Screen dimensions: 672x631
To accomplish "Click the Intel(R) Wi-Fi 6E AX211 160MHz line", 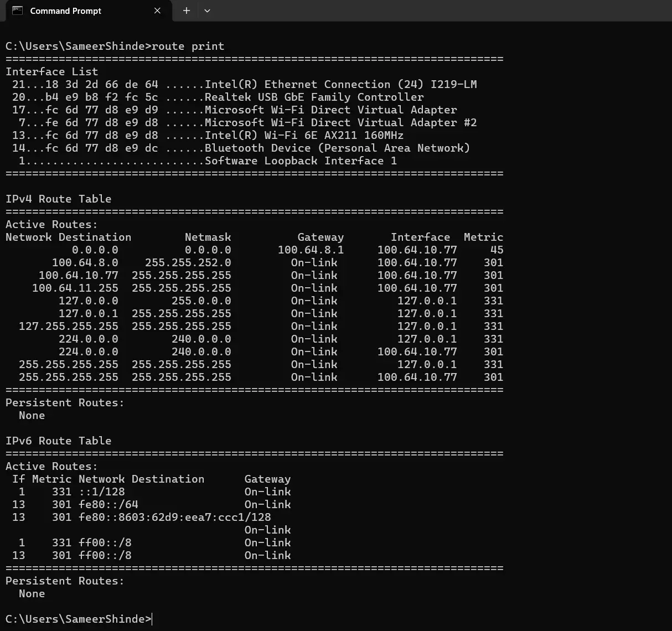I will coord(208,135).
